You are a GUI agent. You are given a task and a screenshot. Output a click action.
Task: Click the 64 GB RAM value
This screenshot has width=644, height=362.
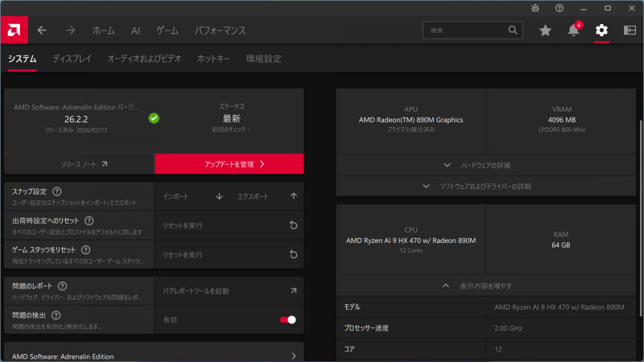coord(560,245)
